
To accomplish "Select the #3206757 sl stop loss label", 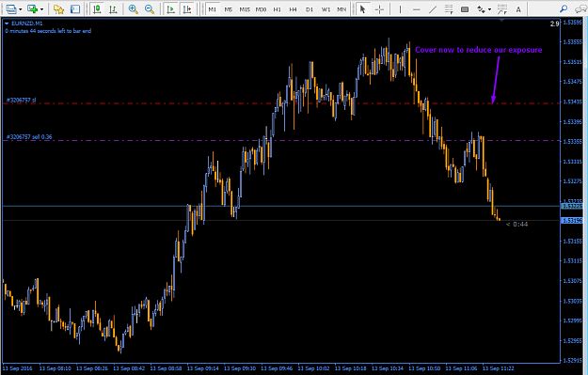I will tap(21, 100).
